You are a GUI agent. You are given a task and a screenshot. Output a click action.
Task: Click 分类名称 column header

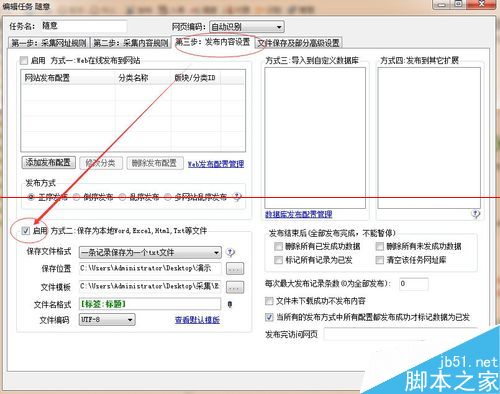point(143,78)
